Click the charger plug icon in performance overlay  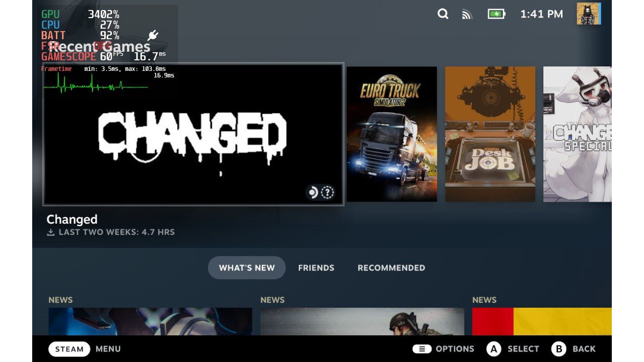pos(153,35)
